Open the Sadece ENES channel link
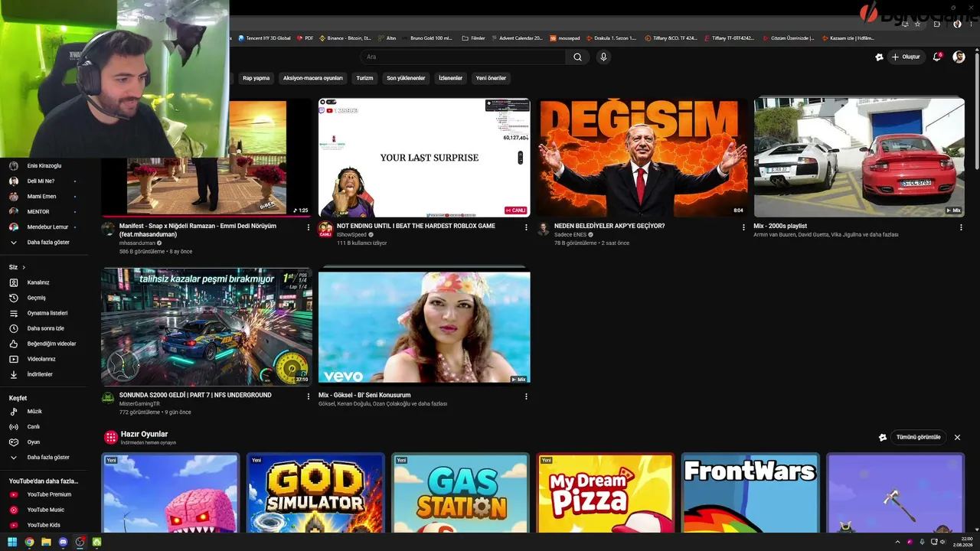The width and height of the screenshot is (980, 551). [x=570, y=235]
